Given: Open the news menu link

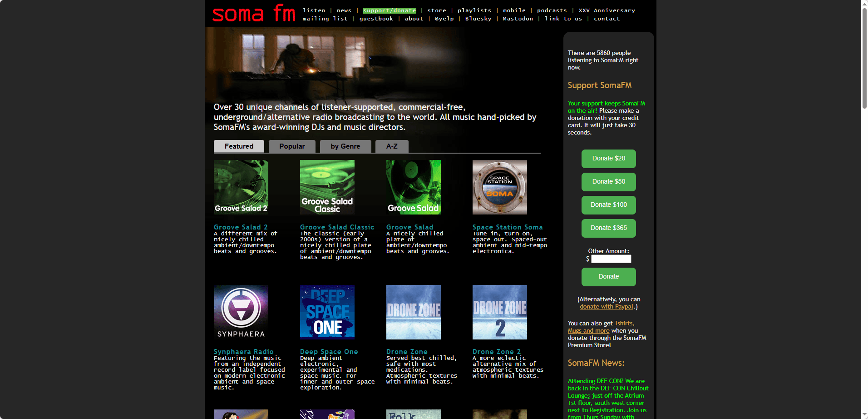Looking at the screenshot, I should click(x=344, y=10).
